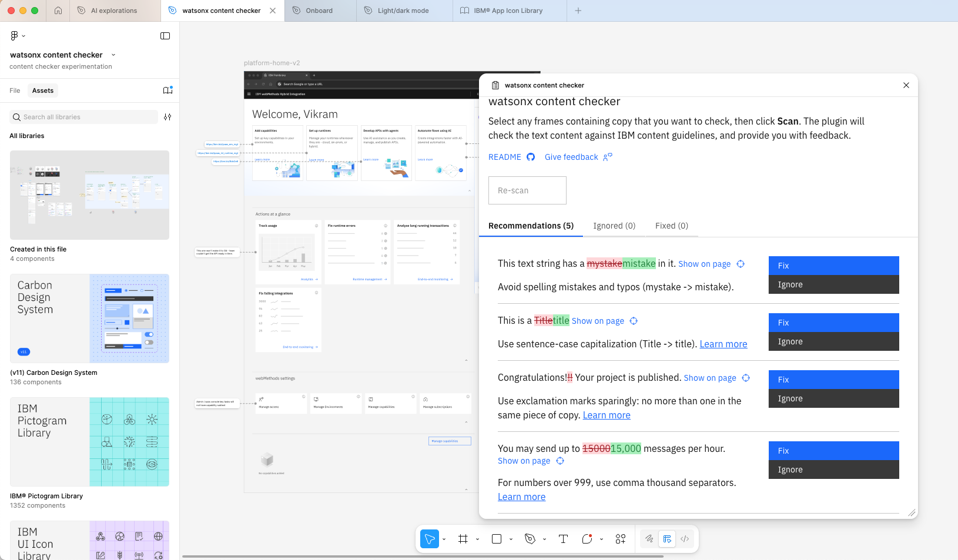
Task: Select the Recommendations (5) tab
Action: click(x=531, y=226)
